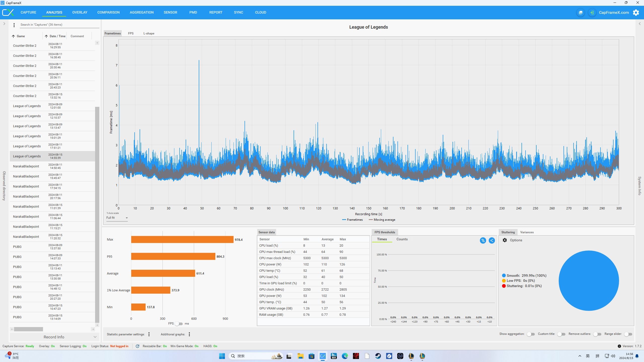Open Statistic parameter settings menu

[x=149, y=334]
